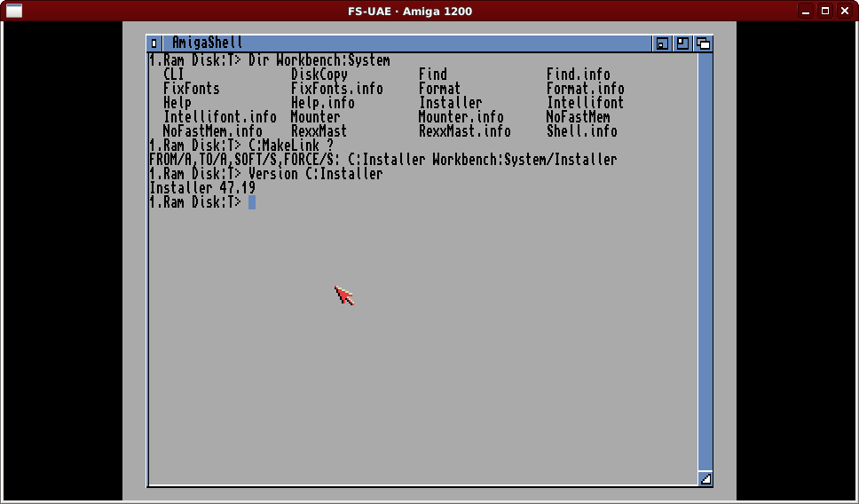
Task: Click the 'Mounter' file name
Action: [x=316, y=117]
